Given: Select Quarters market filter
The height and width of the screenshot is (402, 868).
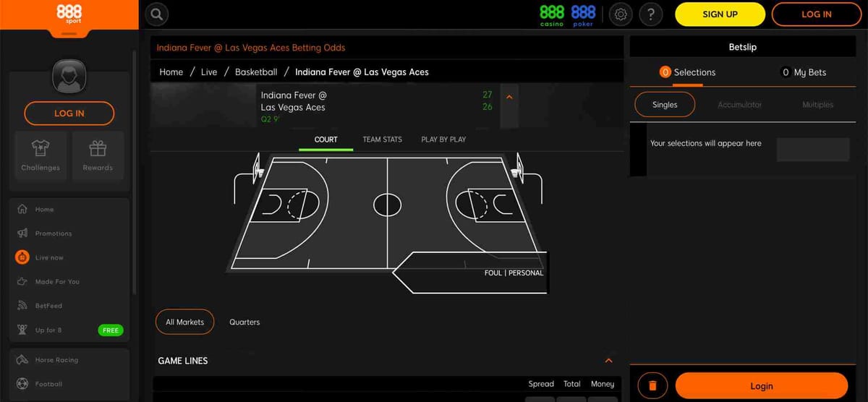Looking at the screenshot, I should click(244, 322).
